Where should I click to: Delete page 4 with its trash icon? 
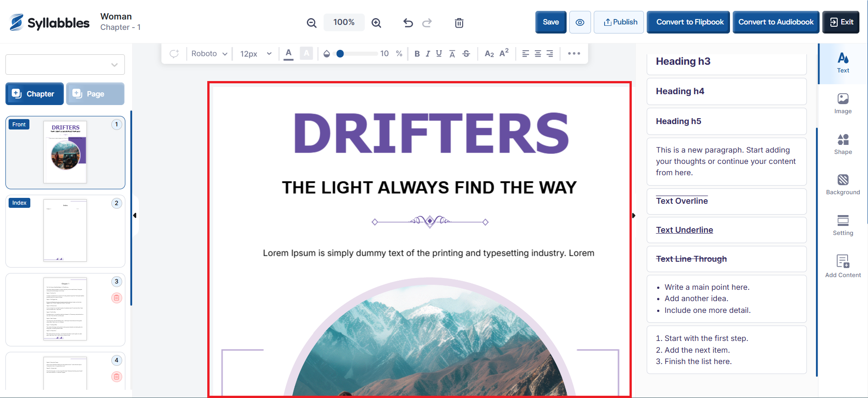point(116,377)
